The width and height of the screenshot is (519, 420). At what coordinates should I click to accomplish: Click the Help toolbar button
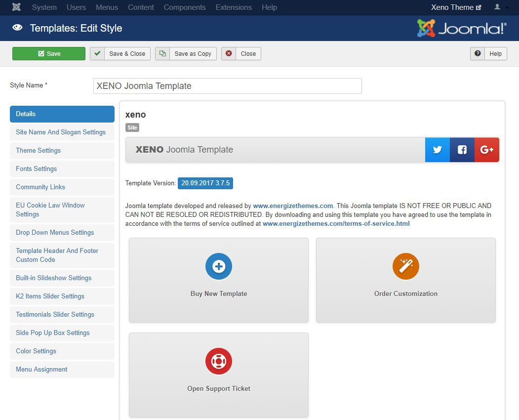488,54
